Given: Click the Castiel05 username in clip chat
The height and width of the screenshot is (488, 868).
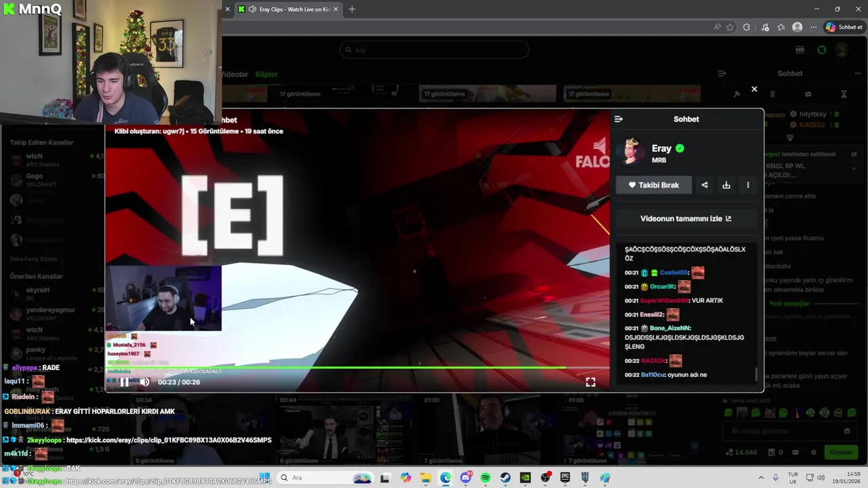Looking at the screenshot, I should pyautogui.click(x=674, y=272).
